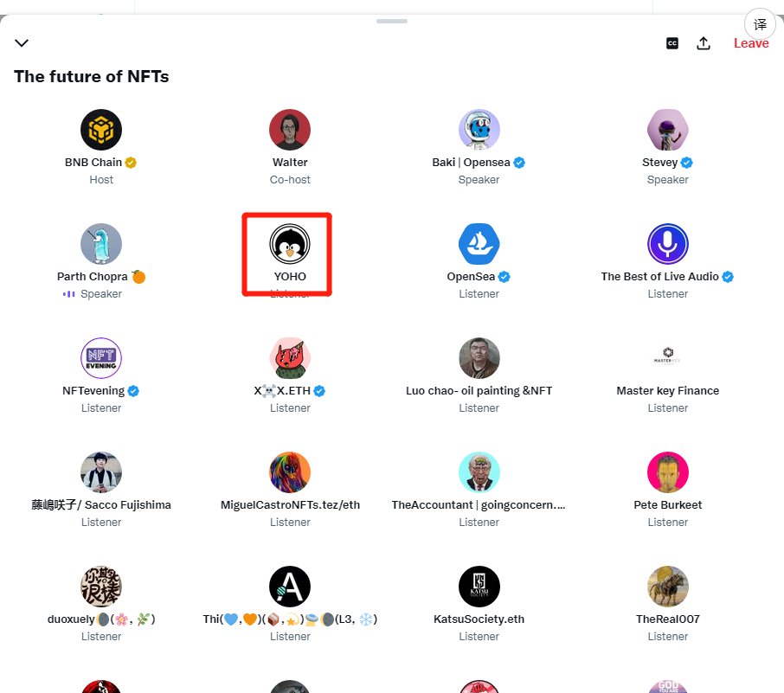Collapse the Space with the down chevron

[x=22, y=43]
